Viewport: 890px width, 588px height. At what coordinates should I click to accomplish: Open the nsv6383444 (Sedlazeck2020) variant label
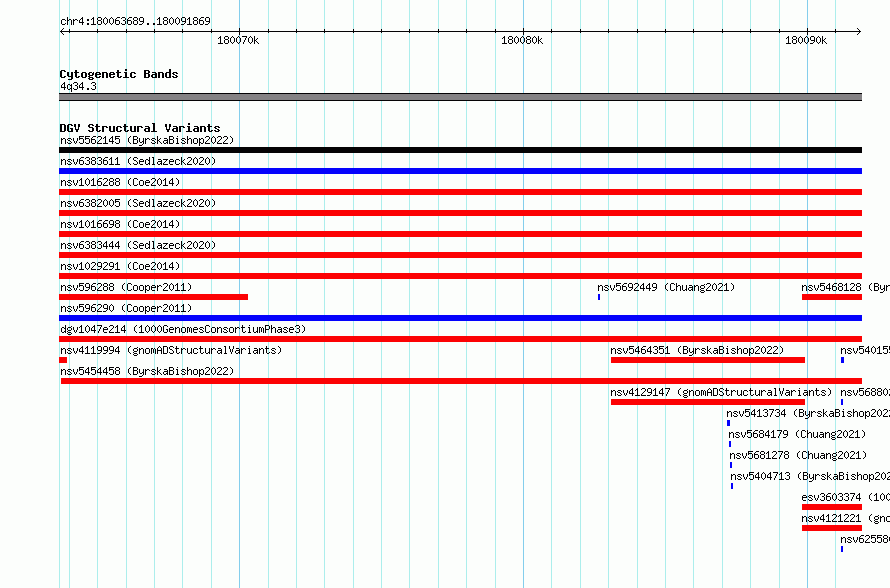(138, 245)
